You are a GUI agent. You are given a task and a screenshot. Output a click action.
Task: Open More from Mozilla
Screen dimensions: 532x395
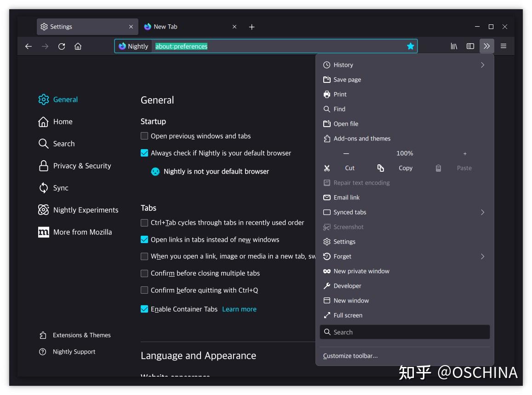click(x=75, y=232)
